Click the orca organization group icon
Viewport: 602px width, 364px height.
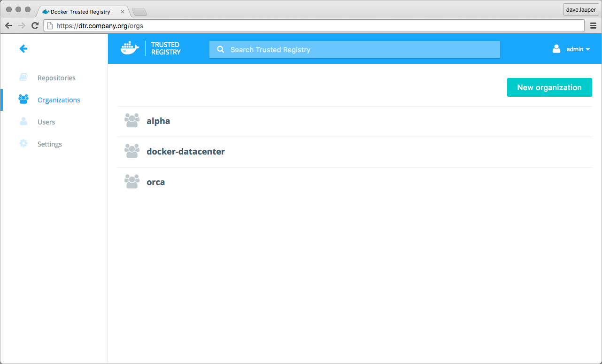pos(132,182)
